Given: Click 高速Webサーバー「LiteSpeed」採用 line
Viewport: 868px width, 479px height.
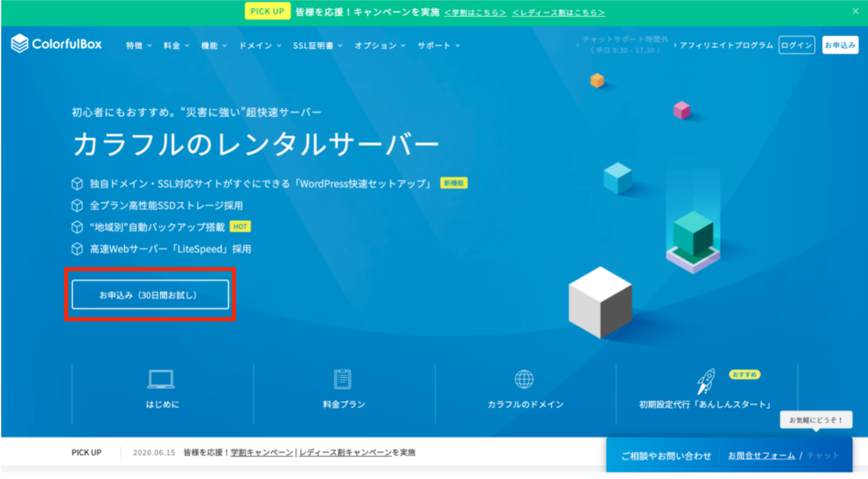Looking at the screenshot, I should 171,249.
